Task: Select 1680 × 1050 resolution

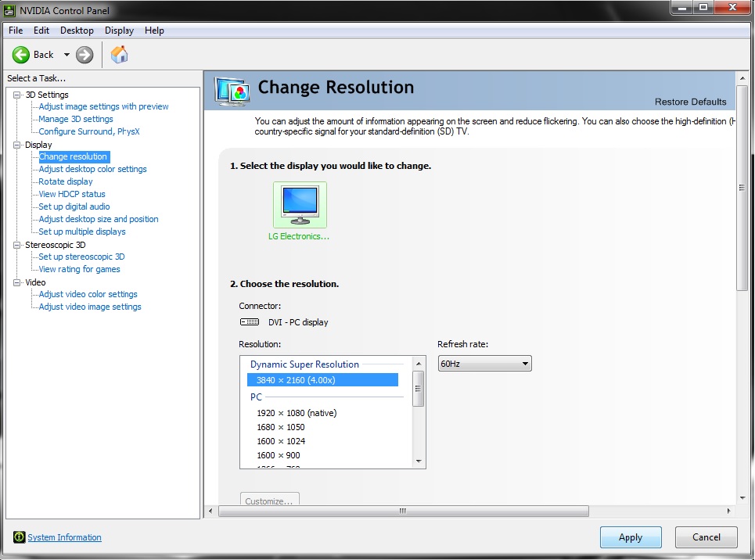Action: click(281, 427)
